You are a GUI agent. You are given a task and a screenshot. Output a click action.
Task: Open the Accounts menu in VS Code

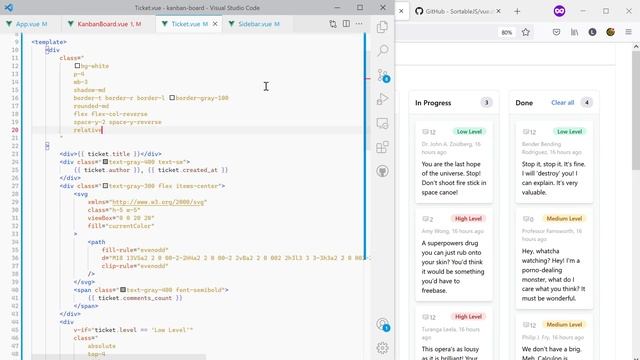383,325
